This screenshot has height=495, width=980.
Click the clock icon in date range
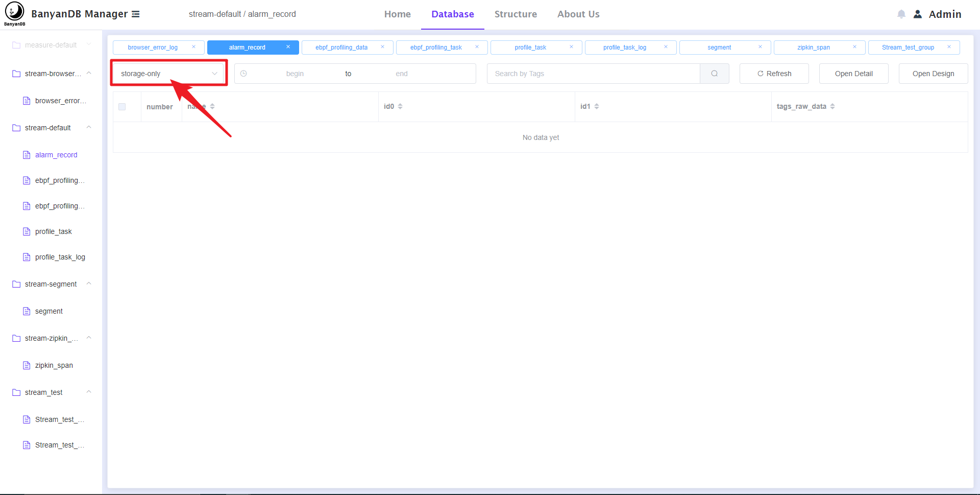coord(243,74)
